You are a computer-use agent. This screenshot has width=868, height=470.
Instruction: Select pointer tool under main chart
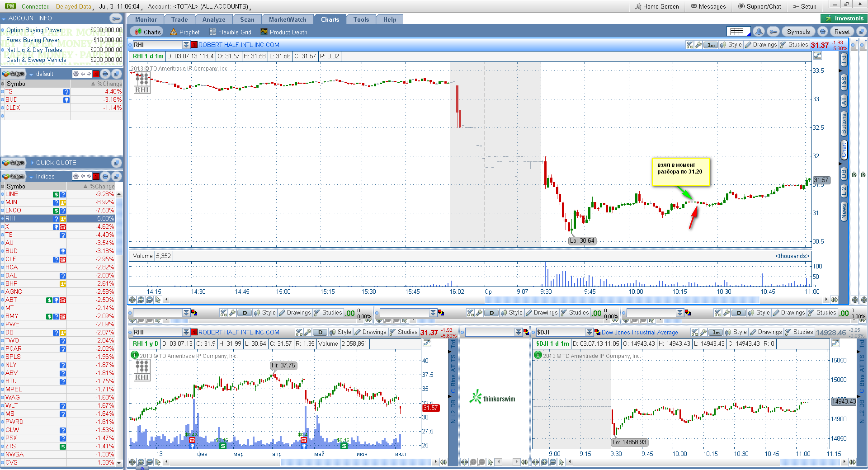(158, 300)
